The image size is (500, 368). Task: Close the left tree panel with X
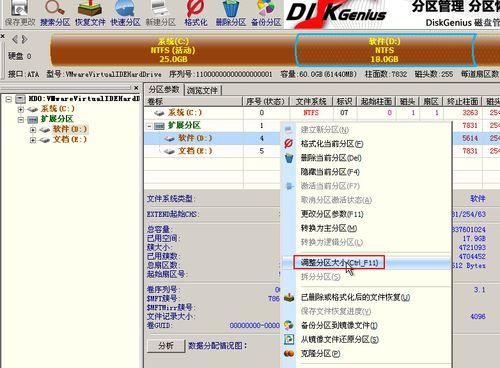[x=136, y=88]
